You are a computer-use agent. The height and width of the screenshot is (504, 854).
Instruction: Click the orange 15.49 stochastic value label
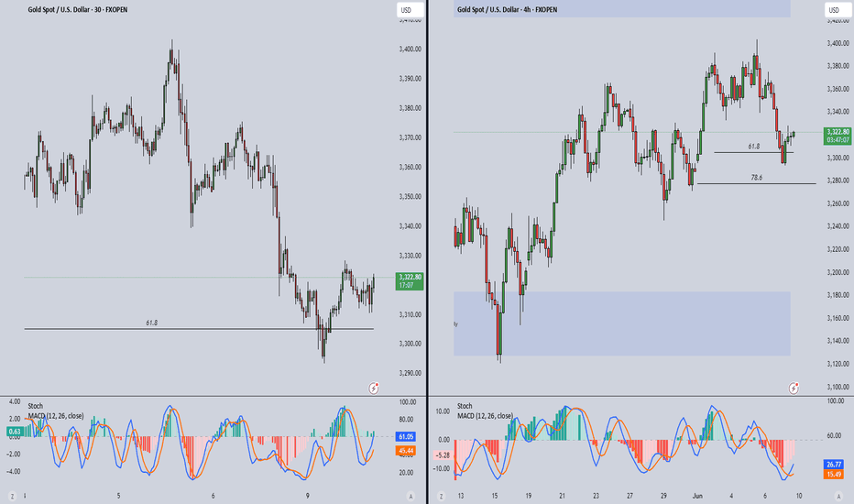[x=834, y=474]
